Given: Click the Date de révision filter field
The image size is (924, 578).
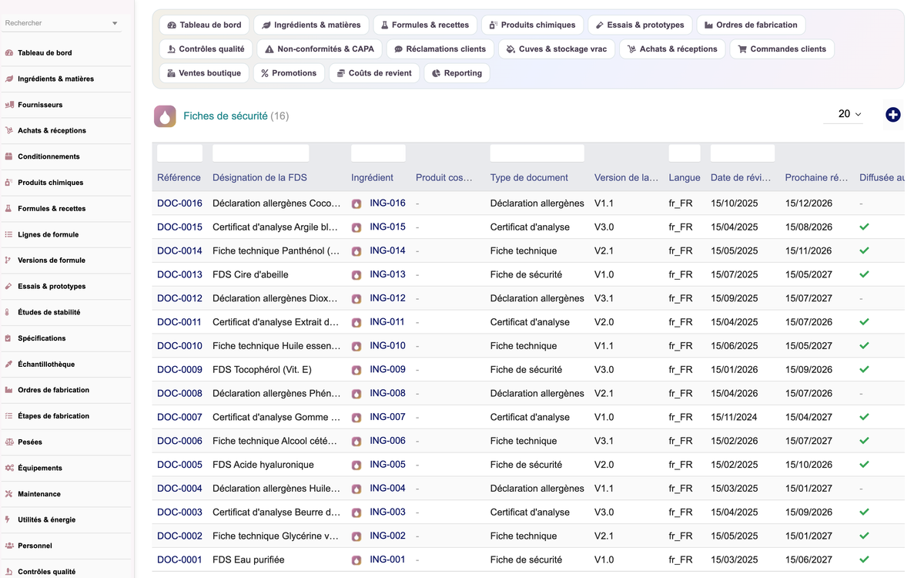Looking at the screenshot, I should [742, 153].
